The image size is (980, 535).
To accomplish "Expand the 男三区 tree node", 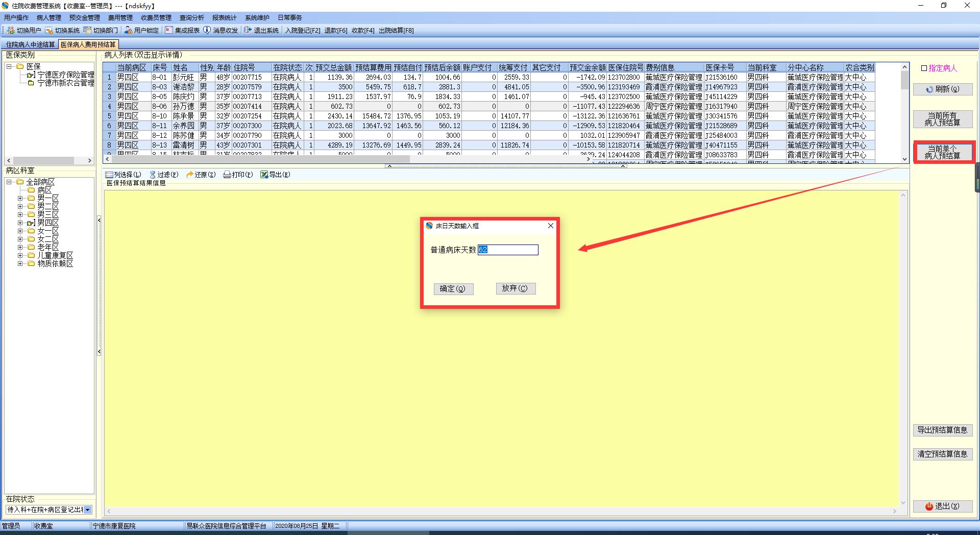I will point(20,214).
